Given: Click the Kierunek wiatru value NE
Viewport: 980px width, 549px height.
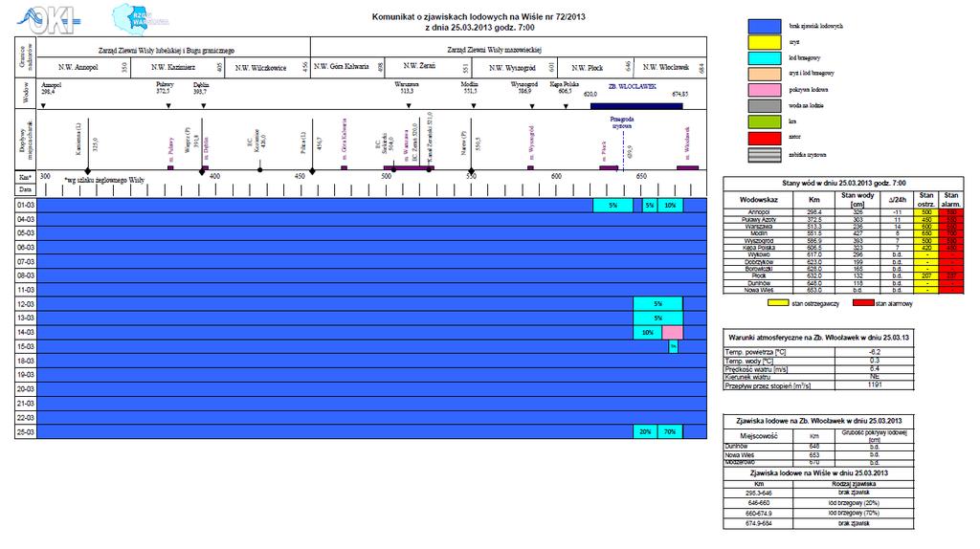Looking at the screenshot, I should coord(875,377).
